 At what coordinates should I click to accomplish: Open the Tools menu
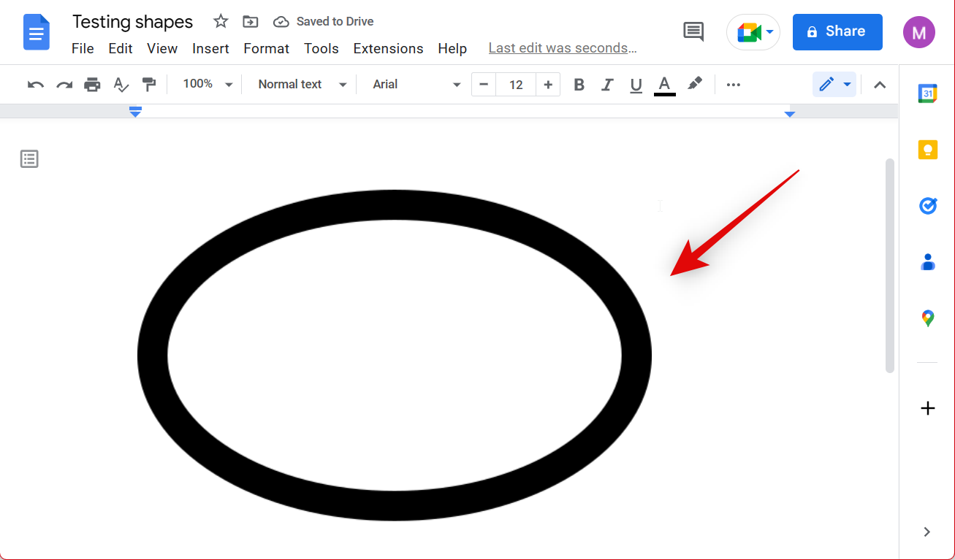point(321,48)
